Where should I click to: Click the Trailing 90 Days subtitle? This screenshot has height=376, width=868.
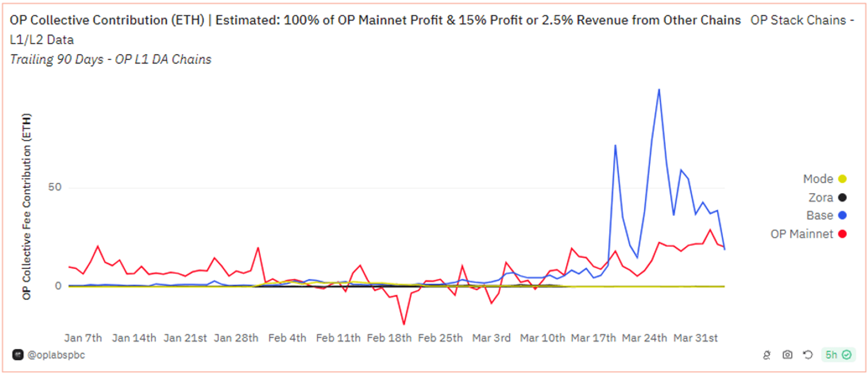pyautogui.click(x=111, y=59)
